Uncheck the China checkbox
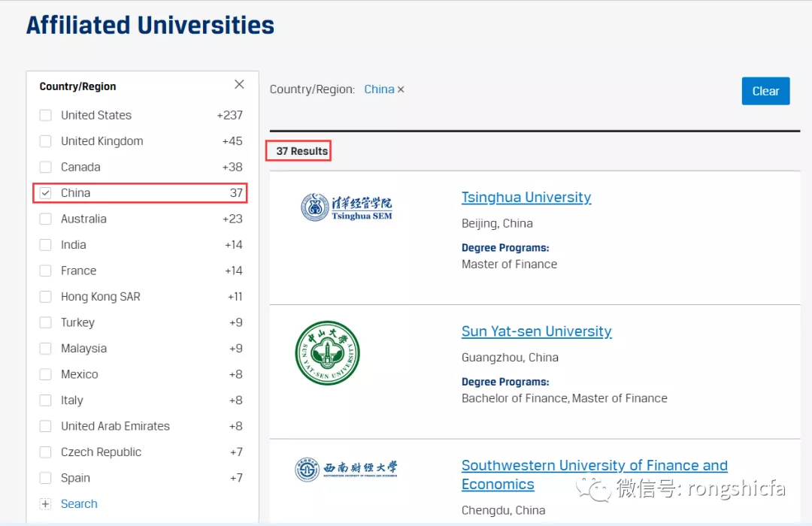The width and height of the screenshot is (812, 526). (x=46, y=192)
